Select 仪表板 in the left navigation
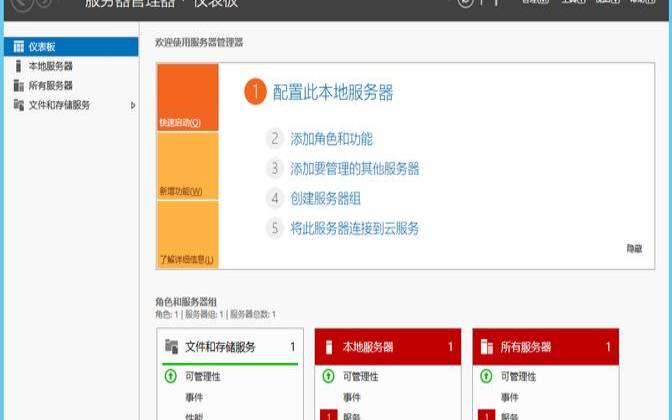 [x=71, y=46]
